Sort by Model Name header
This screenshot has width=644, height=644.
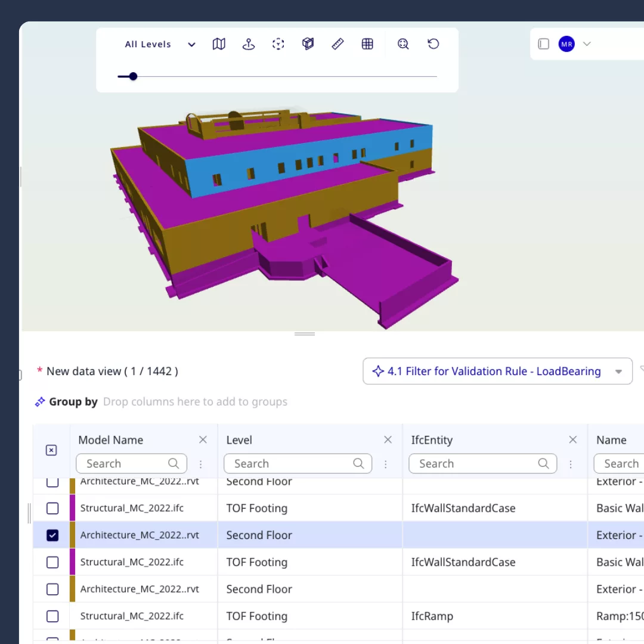[x=110, y=440]
